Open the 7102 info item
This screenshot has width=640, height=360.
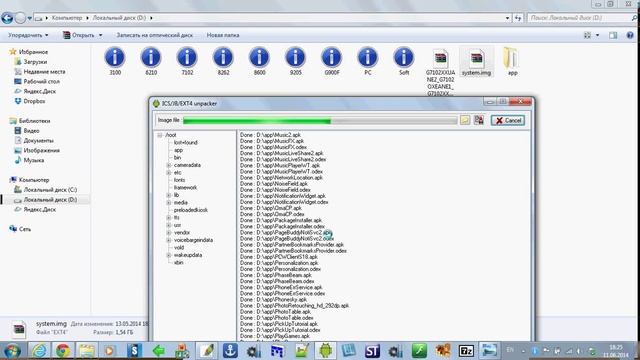pyautogui.click(x=187, y=61)
